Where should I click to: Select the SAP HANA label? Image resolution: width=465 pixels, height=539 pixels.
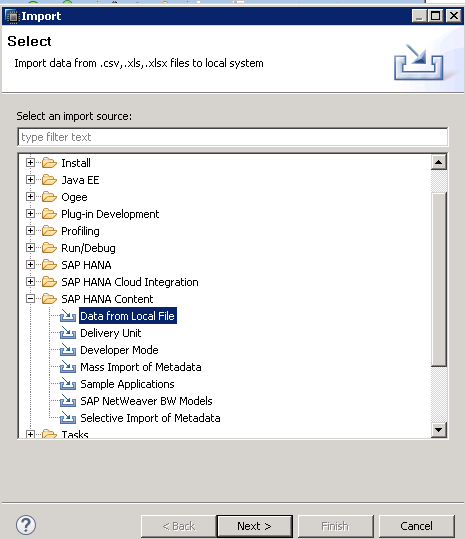click(86, 265)
